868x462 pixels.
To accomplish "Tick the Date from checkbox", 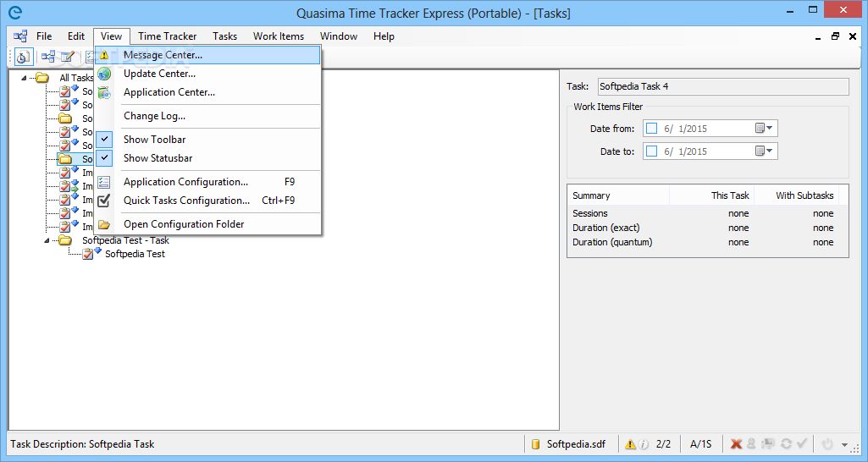I will tap(651, 129).
